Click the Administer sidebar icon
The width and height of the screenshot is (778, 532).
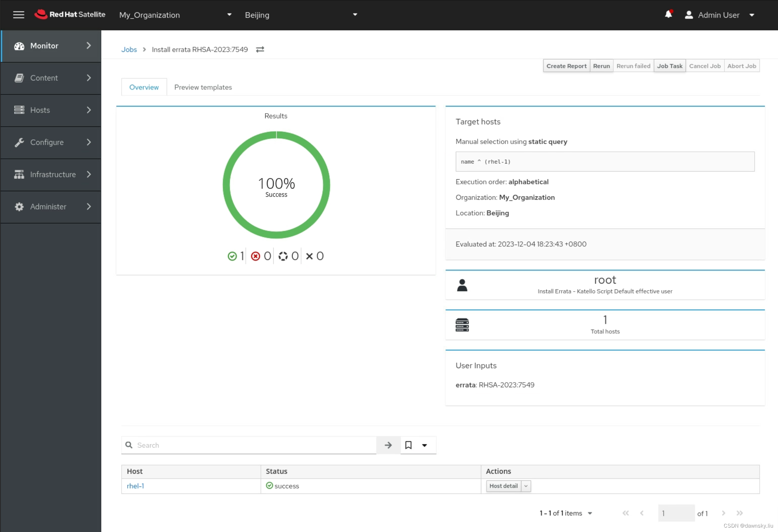[x=19, y=206]
